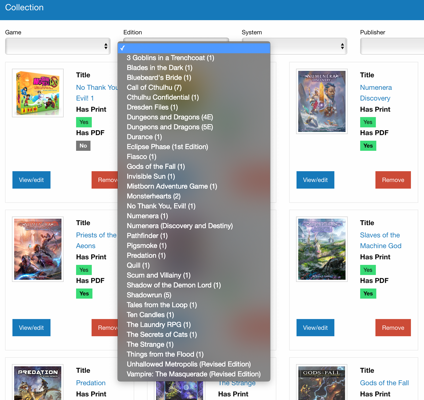The width and height of the screenshot is (424, 400).
Task: Pick Bluebeard's Bride (1) from list
Action: click(194, 78)
